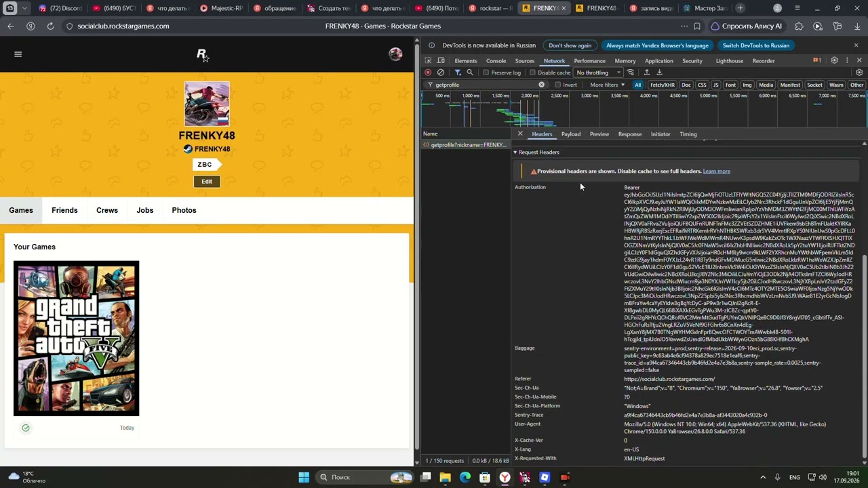The height and width of the screenshot is (488, 868).
Task: Open network search with magnifier icon
Action: click(470, 73)
